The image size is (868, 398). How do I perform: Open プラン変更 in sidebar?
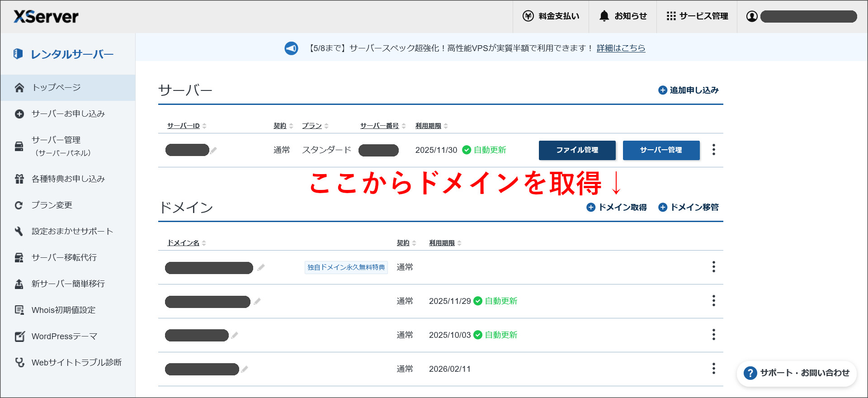(x=68, y=205)
